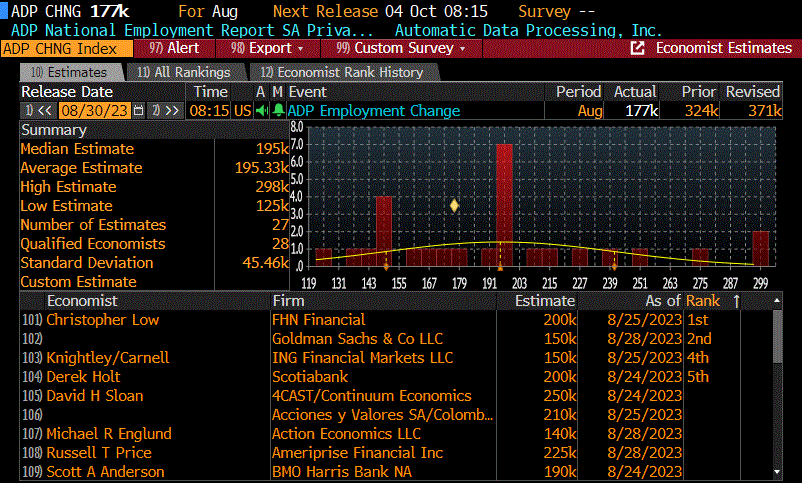Image resolution: width=802 pixels, height=483 pixels.
Task: Click the Goldman Sachs & Co LLC firm
Action: click(x=357, y=339)
